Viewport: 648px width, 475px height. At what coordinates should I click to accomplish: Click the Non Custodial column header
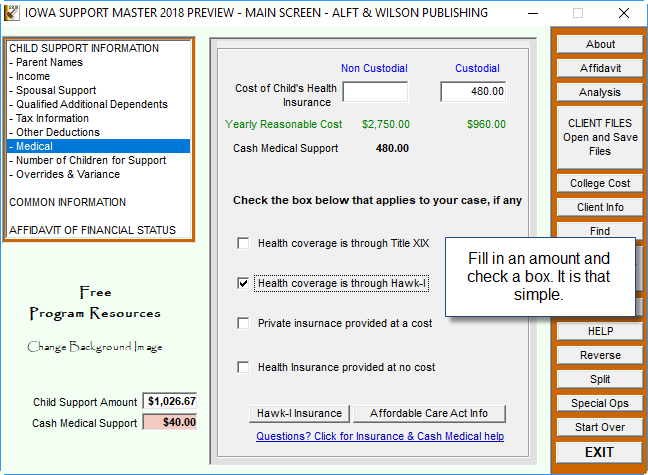pos(374,68)
